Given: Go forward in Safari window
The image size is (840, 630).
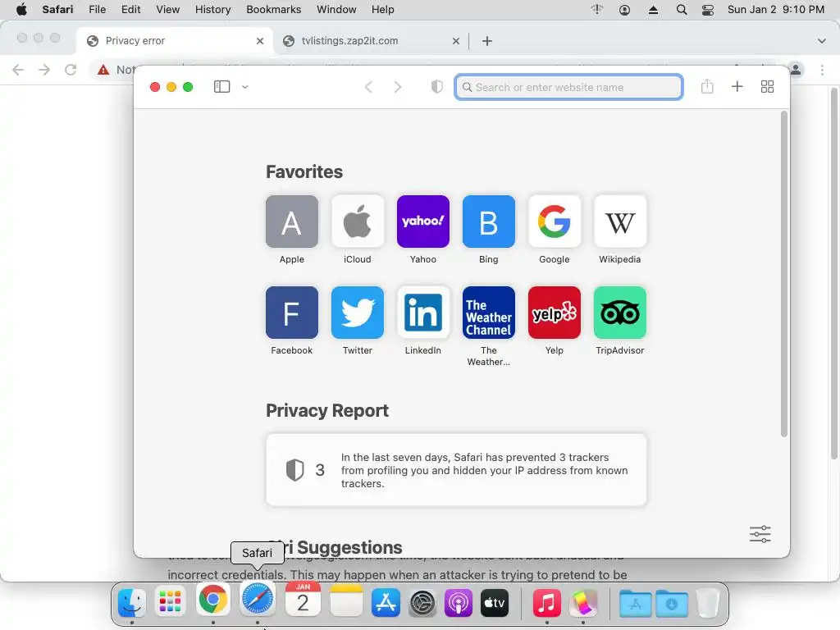Looking at the screenshot, I should click(398, 87).
